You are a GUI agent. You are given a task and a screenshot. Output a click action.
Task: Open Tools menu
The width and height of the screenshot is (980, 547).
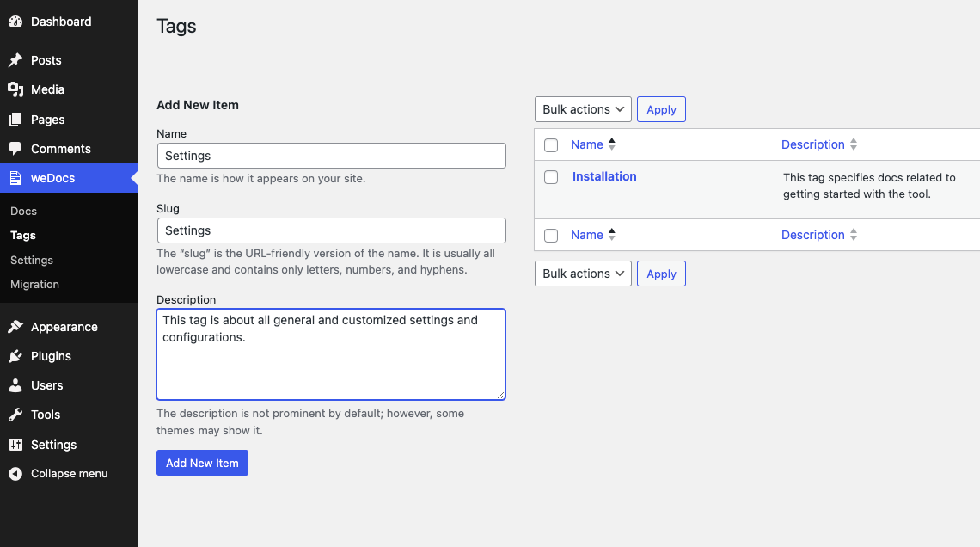coord(46,415)
